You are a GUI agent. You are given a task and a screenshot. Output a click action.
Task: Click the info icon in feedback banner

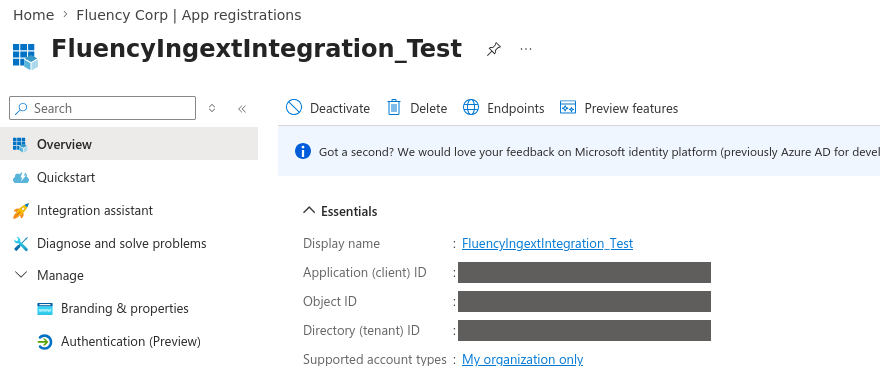[x=302, y=152]
